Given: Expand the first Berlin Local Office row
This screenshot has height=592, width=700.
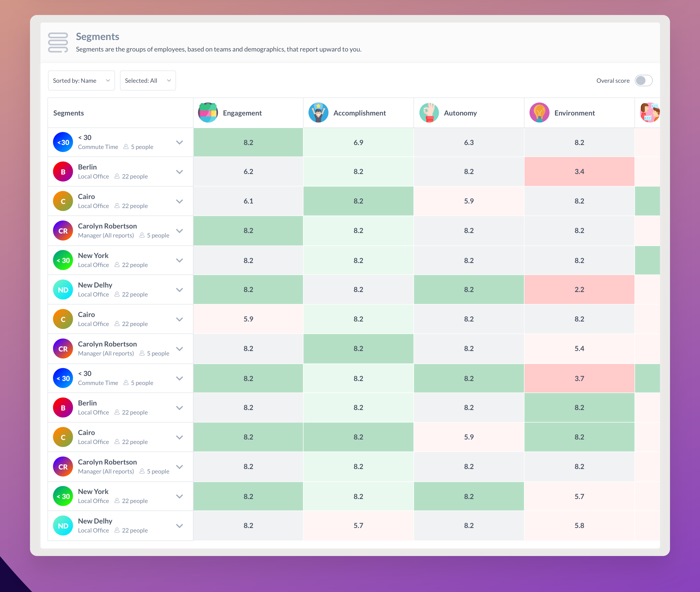Looking at the screenshot, I should pos(179,172).
